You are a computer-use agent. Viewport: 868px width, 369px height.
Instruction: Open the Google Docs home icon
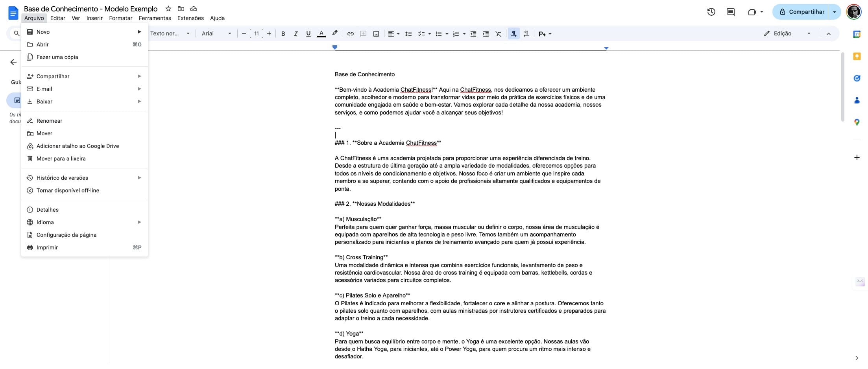13,13
